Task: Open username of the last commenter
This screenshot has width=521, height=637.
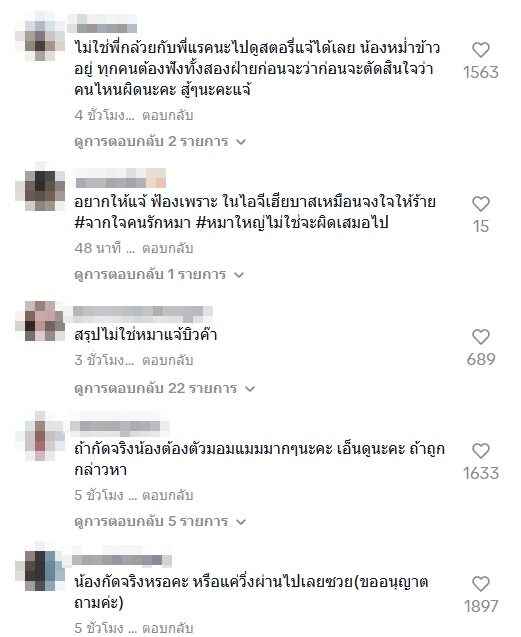Action: [122, 560]
